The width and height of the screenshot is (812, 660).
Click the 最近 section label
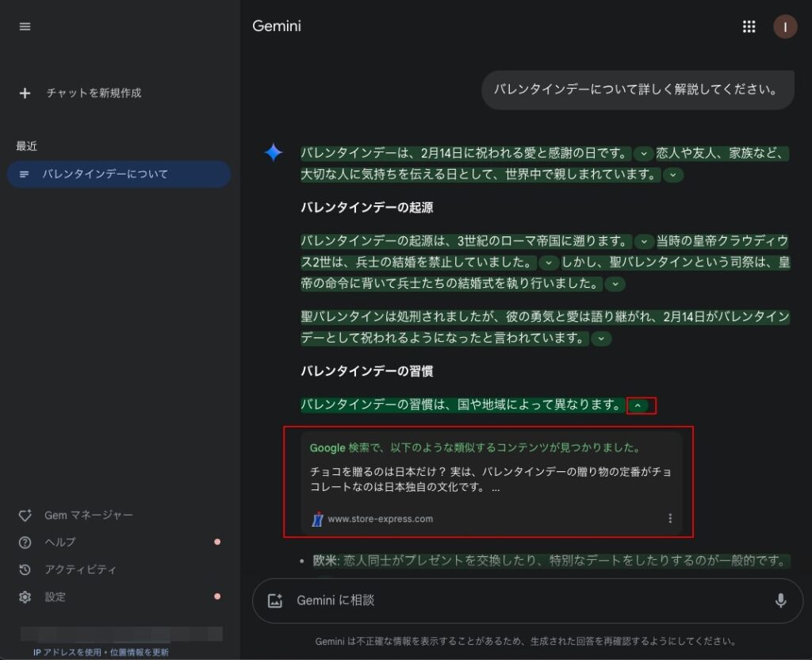point(26,146)
